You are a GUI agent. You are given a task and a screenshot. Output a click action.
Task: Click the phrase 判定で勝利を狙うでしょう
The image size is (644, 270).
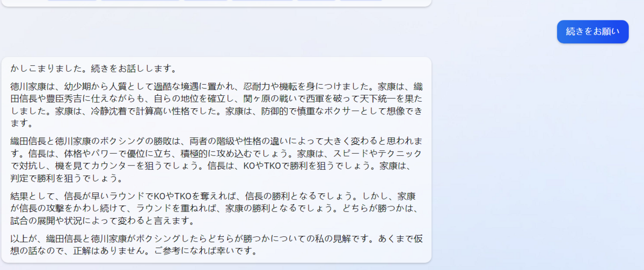pos(65,178)
